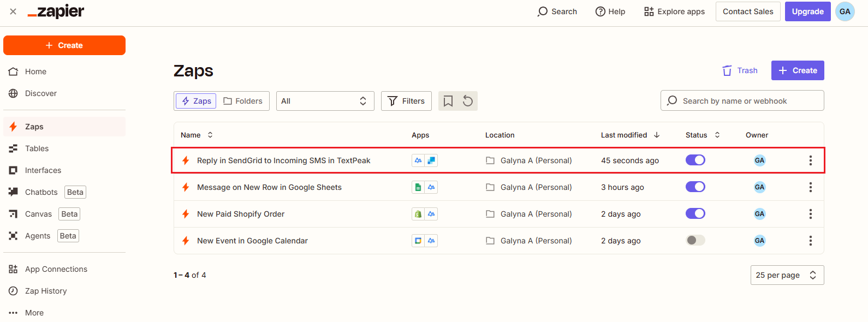Open the GA account avatar menu

pos(845,11)
